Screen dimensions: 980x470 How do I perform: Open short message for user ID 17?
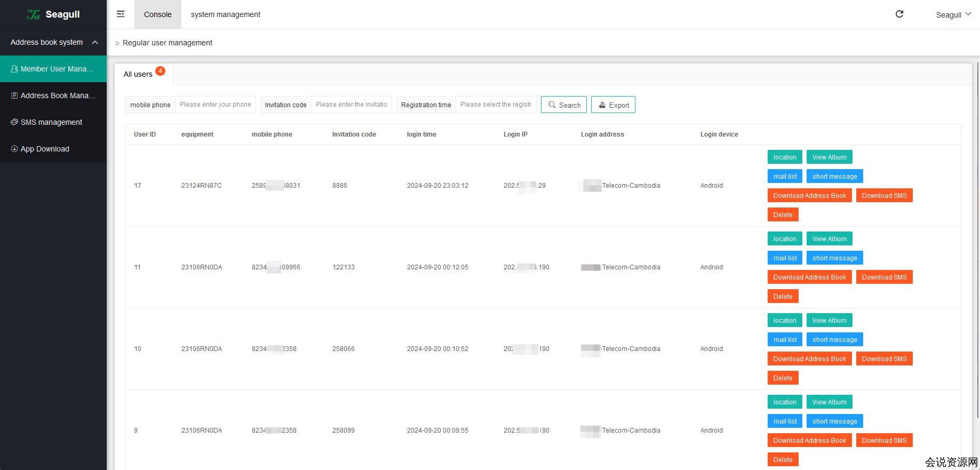coord(835,176)
